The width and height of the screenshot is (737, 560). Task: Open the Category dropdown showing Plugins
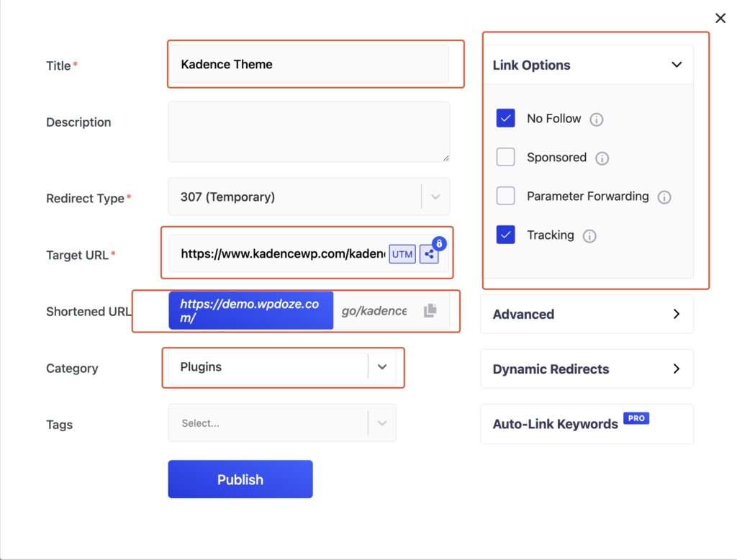282,367
